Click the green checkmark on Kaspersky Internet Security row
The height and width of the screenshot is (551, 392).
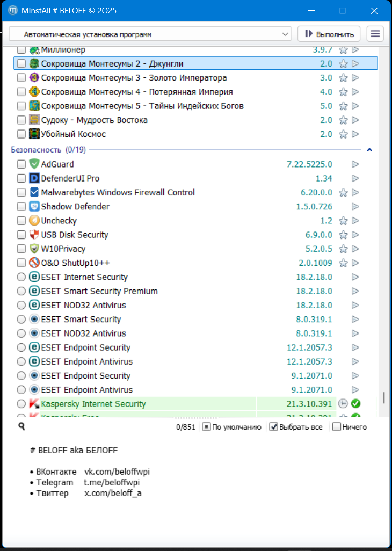tap(355, 404)
